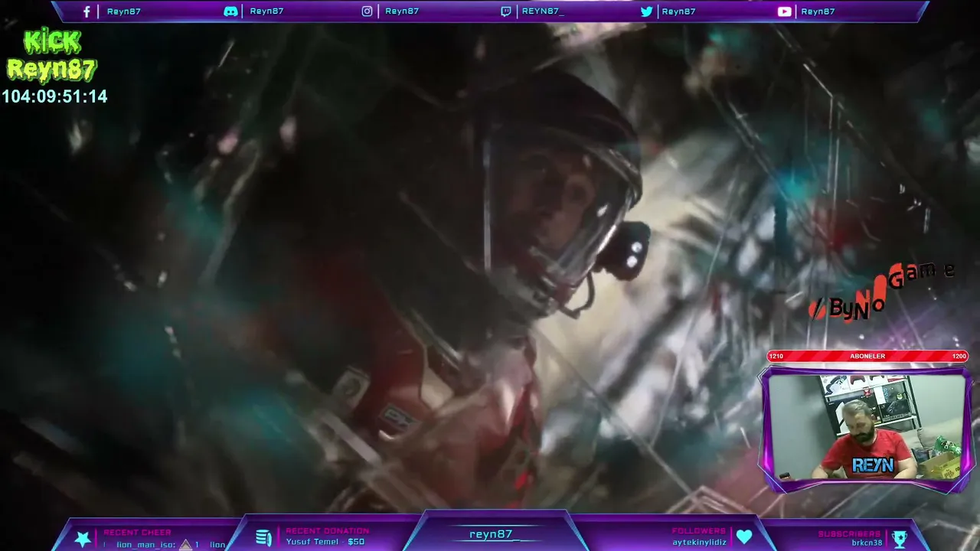Click the 1210 count on the ABONELER bar
This screenshot has width=980, height=551.
776,356
